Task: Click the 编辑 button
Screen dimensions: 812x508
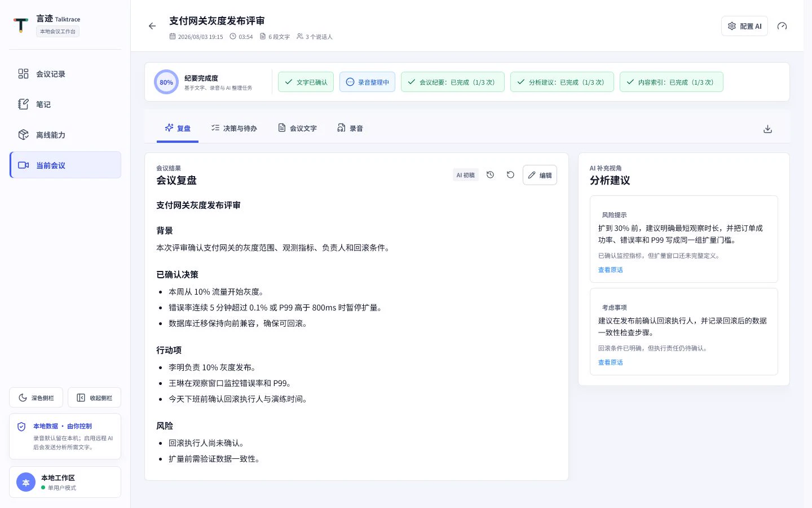Action: click(540, 175)
